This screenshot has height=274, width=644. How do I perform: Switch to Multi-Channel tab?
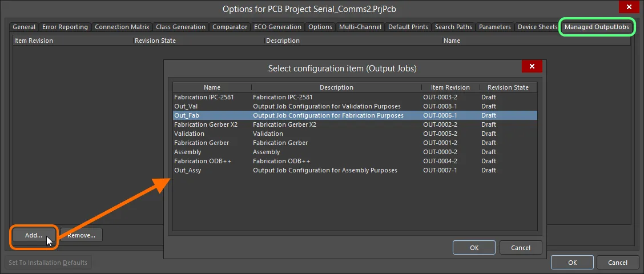tap(360, 27)
